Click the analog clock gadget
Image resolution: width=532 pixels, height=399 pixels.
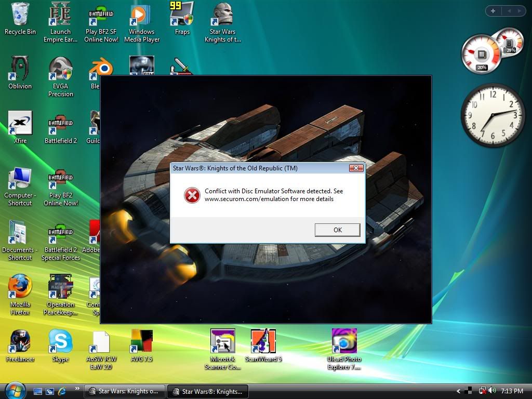click(493, 115)
